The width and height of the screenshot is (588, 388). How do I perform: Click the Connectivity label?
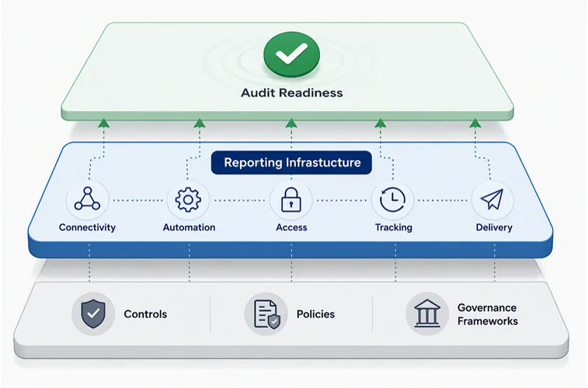coord(87,227)
